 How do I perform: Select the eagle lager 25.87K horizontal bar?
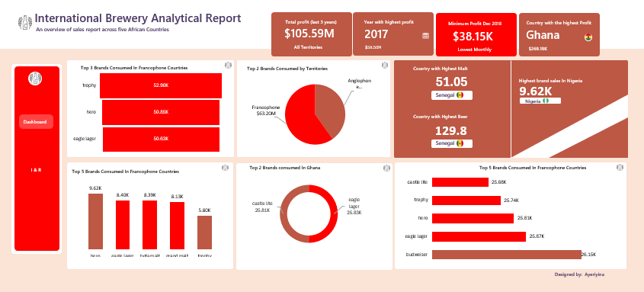pos(479,236)
